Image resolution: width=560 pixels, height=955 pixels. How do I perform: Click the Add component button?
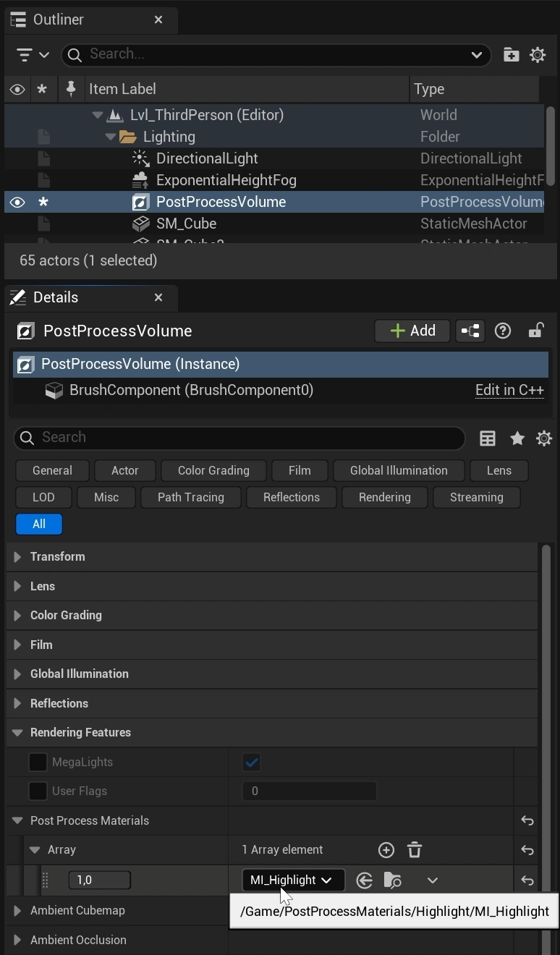click(x=412, y=331)
